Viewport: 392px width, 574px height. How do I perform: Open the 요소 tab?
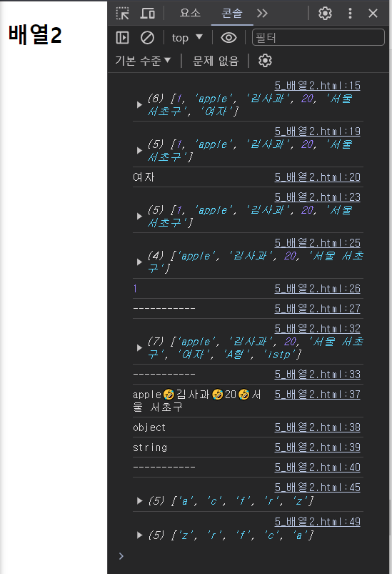[x=190, y=13]
